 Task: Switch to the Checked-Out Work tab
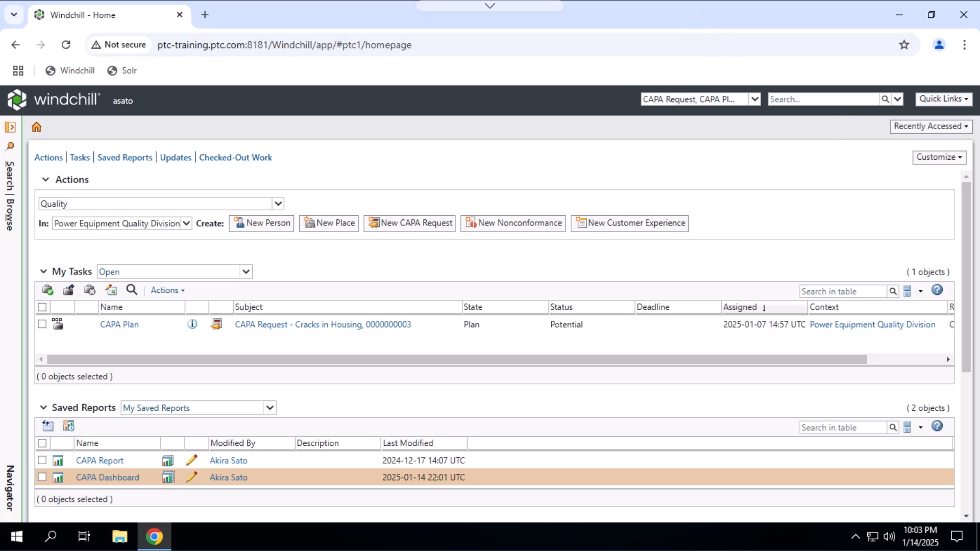click(x=235, y=157)
